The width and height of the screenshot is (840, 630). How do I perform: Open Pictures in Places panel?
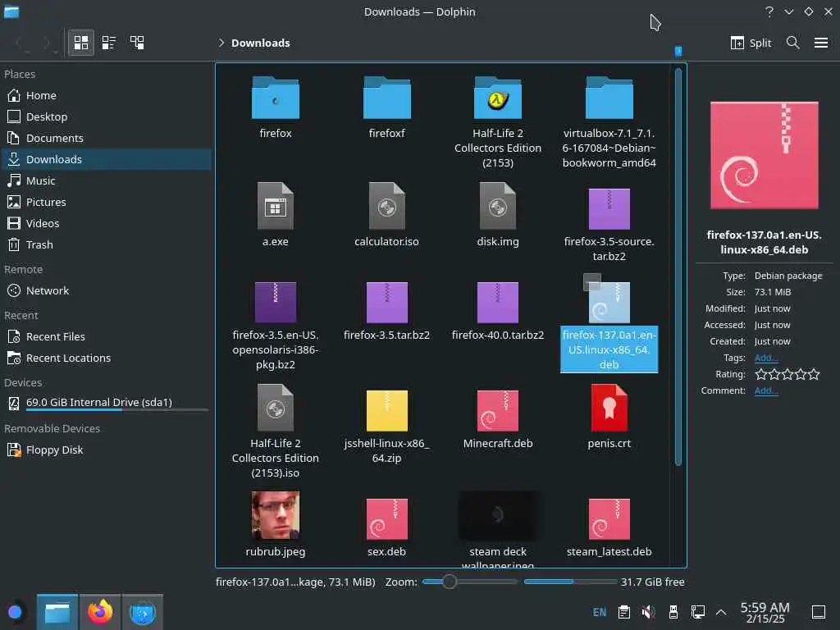coord(106,202)
